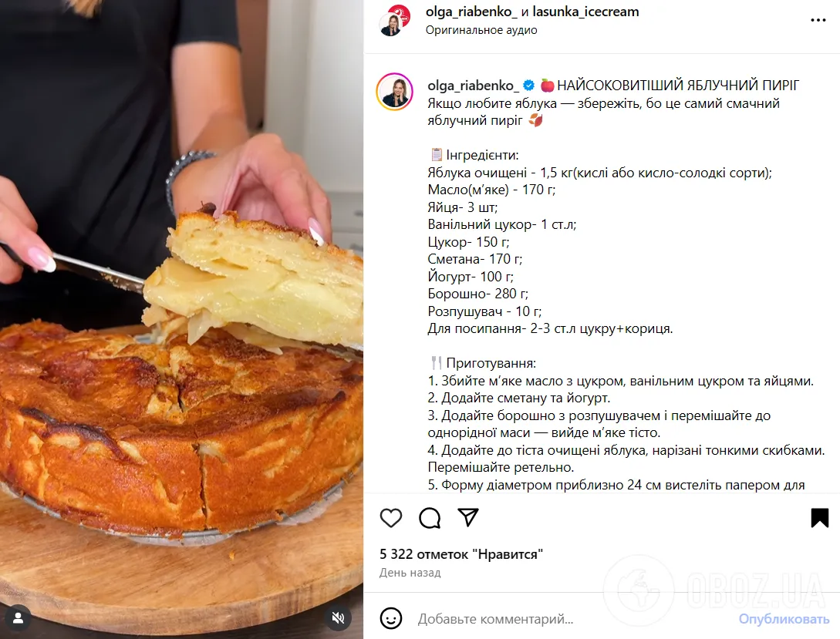Toggle saved bookmark for this post
This screenshot has height=639, width=840.
pos(820,518)
